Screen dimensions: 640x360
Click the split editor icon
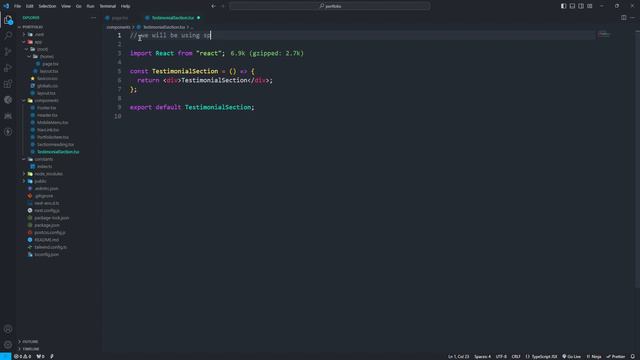(x=624, y=18)
